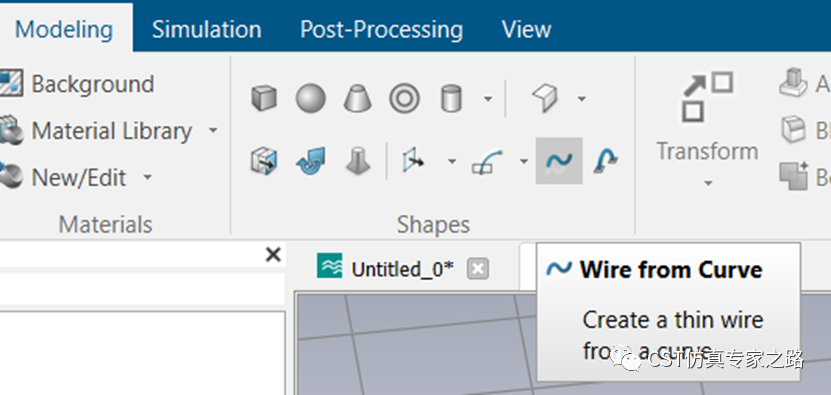
Task: Switch to the Simulation ribbon tab
Action: (x=207, y=29)
